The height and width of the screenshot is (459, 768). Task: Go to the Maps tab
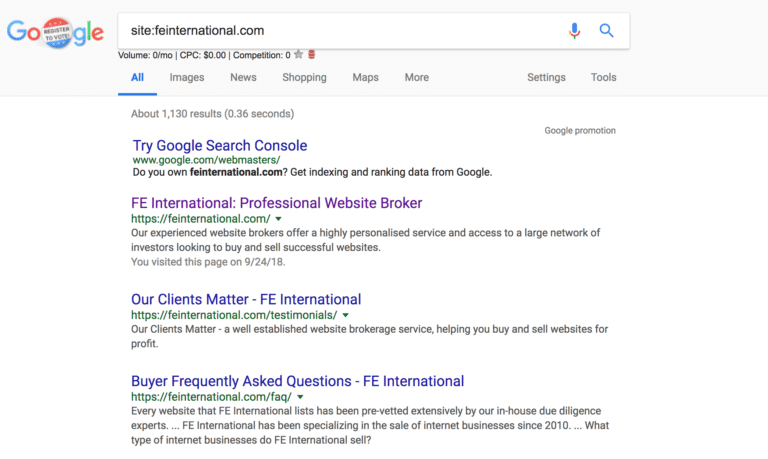365,77
